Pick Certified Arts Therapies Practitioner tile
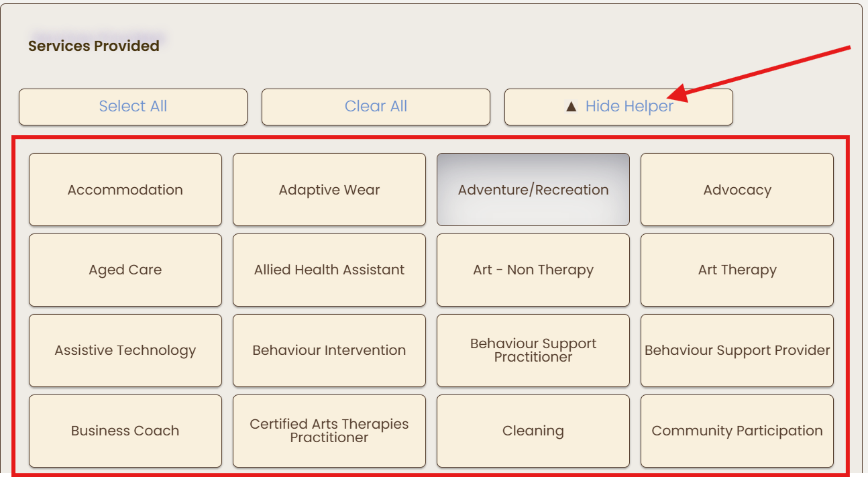 [329, 431]
